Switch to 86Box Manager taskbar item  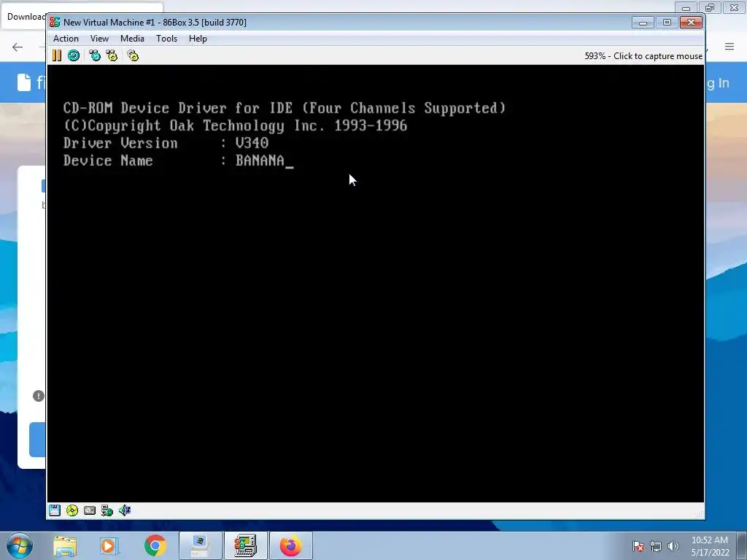click(x=200, y=545)
